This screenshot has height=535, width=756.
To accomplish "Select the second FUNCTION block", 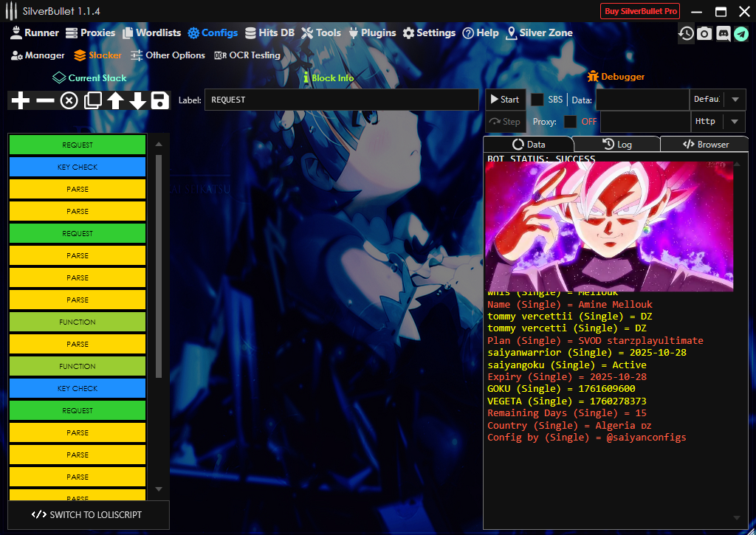I will coord(78,366).
